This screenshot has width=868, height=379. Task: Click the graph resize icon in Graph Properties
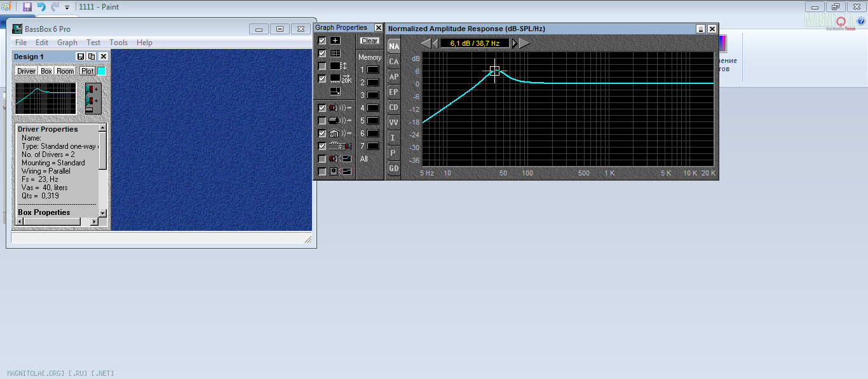click(335, 92)
